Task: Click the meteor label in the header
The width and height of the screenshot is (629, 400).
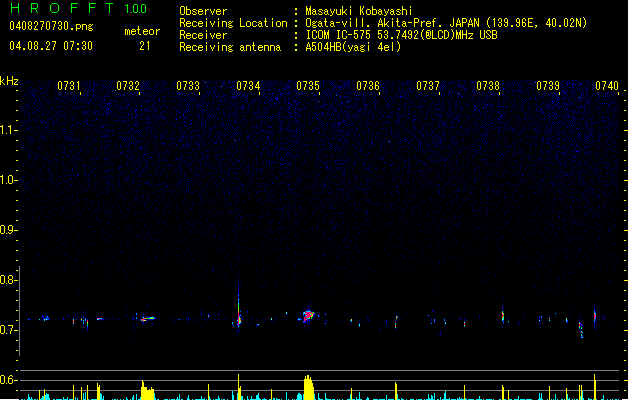Action: click(x=142, y=31)
